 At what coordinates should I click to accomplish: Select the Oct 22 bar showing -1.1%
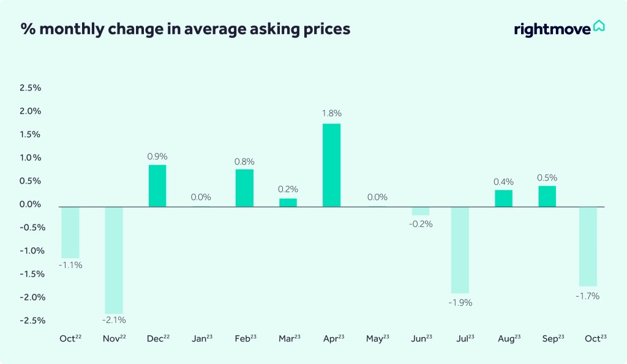(x=70, y=232)
